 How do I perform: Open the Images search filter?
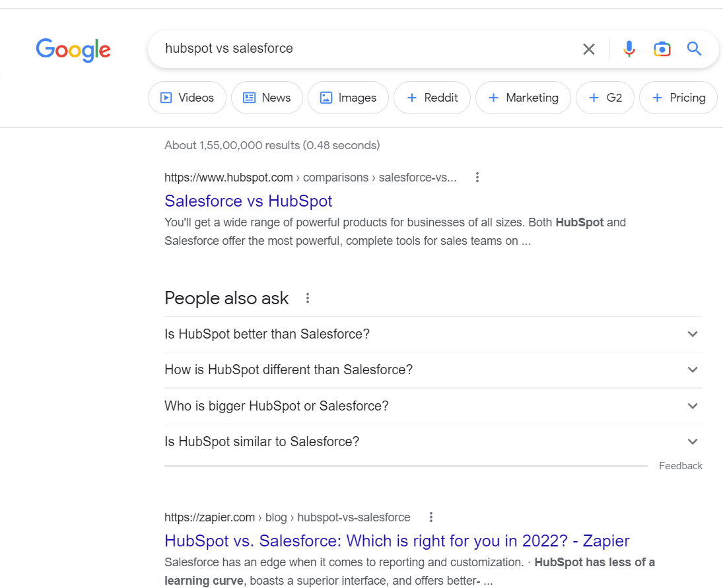[348, 97]
